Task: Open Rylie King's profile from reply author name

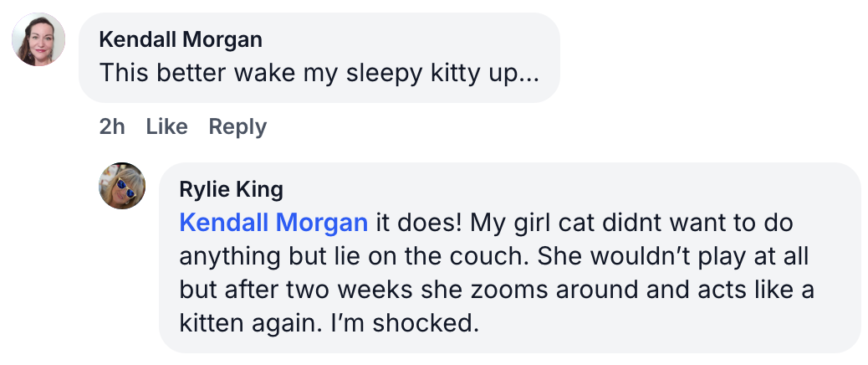Action: 231,189
